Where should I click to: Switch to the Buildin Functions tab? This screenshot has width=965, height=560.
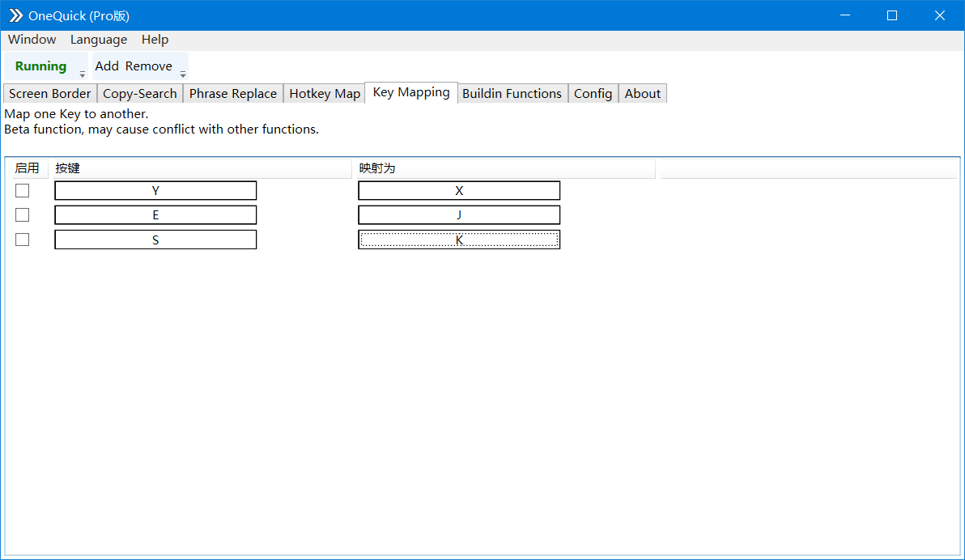[512, 94]
